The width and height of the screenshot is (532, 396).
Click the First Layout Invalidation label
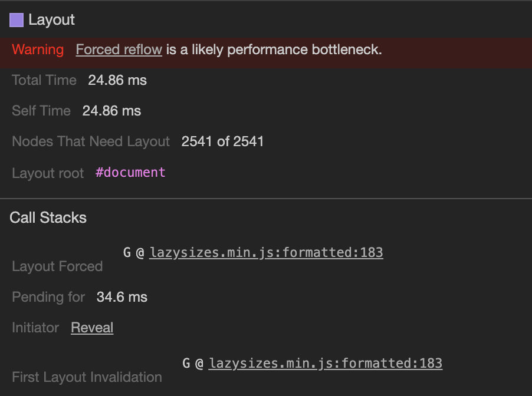click(86, 377)
